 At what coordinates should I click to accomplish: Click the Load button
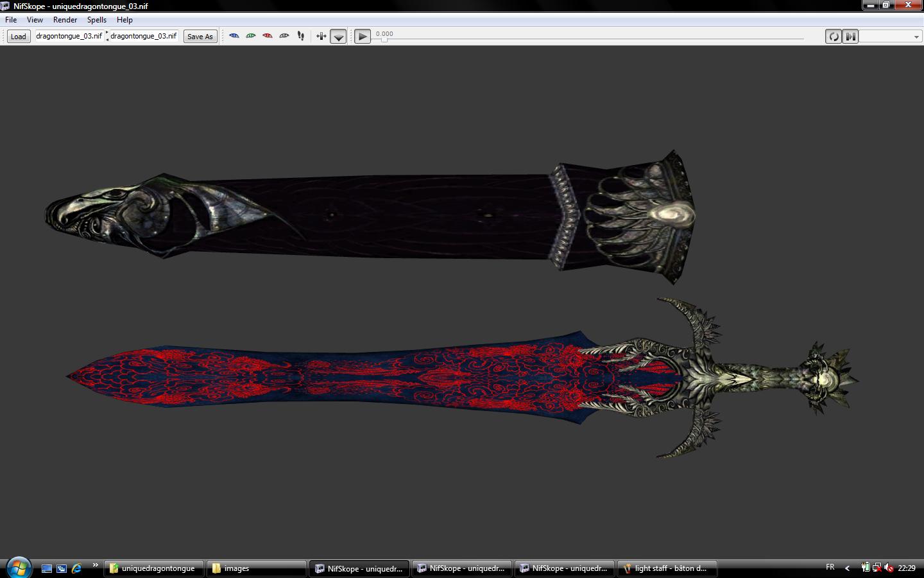pyautogui.click(x=19, y=37)
